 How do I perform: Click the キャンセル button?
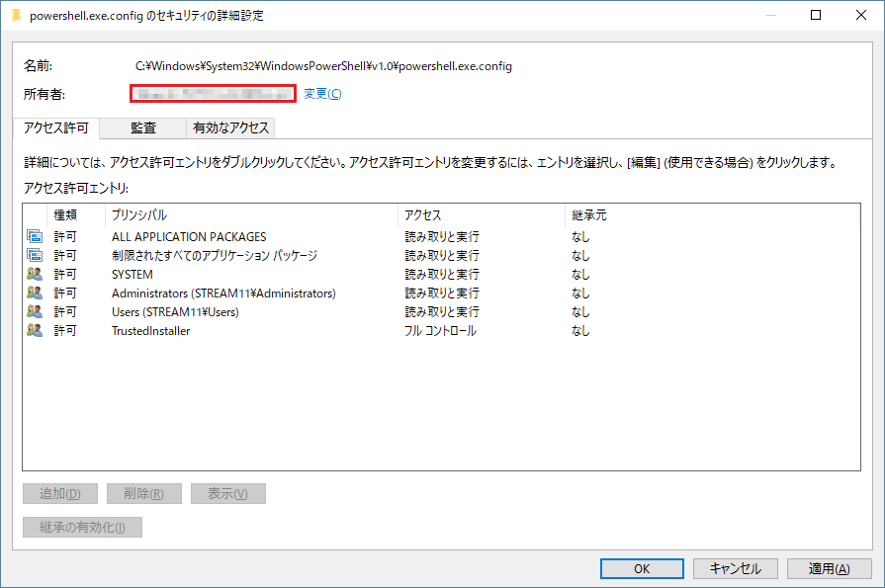coord(734,568)
